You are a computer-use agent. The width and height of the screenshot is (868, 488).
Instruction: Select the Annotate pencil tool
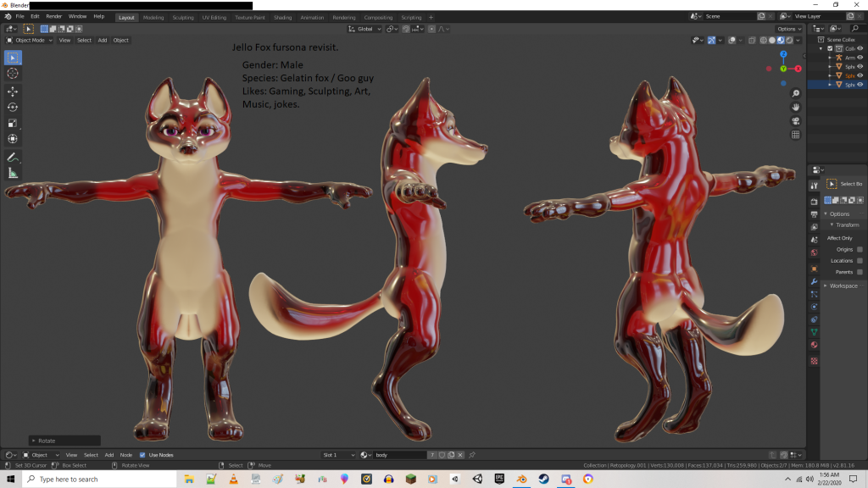tap(13, 158)
